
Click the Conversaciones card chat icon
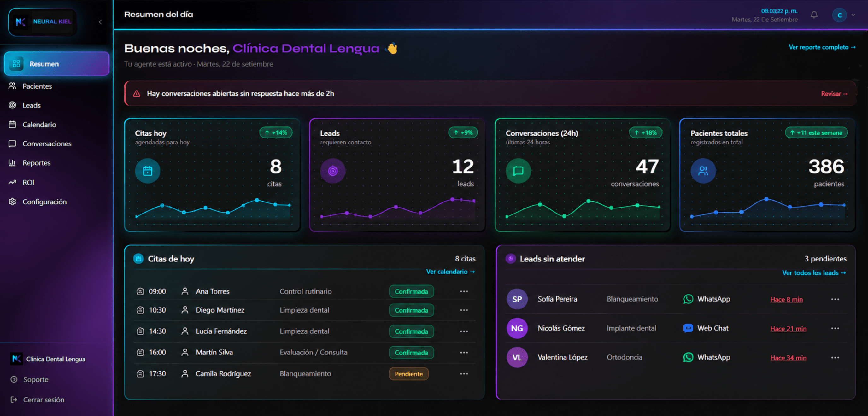tap(518, 171)
